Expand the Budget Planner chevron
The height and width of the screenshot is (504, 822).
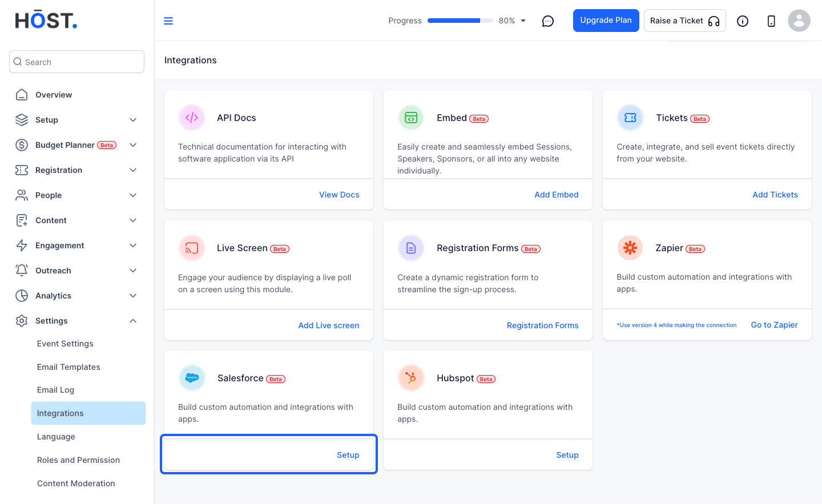(x=133, y=145)
